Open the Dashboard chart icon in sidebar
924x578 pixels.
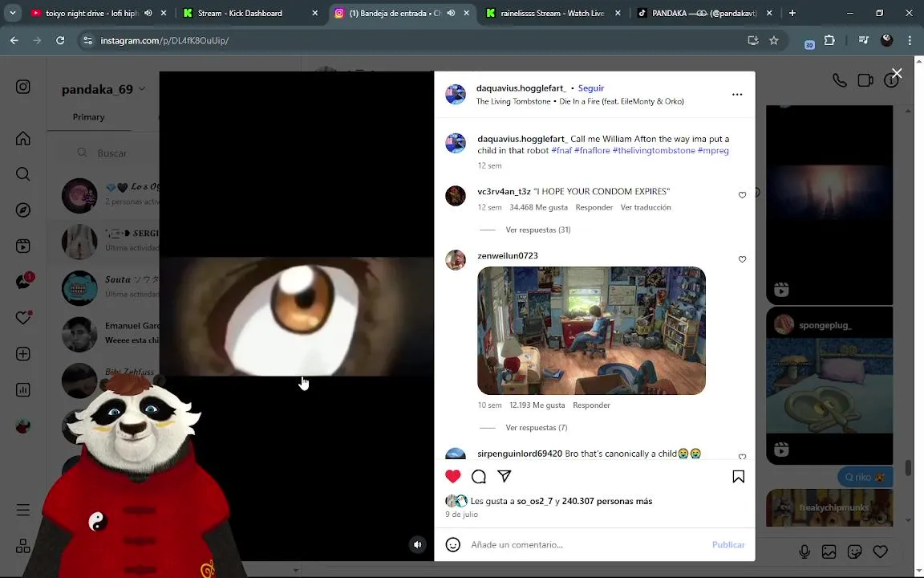pyautogui.click(x=23, y=390)
